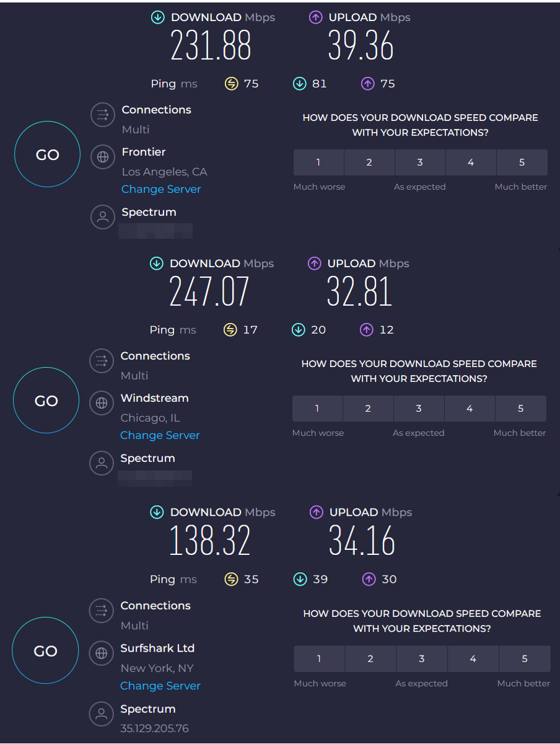Click the download arrow icon above 231.88
This screenshot has width=560, height=744.
(158, 17)
